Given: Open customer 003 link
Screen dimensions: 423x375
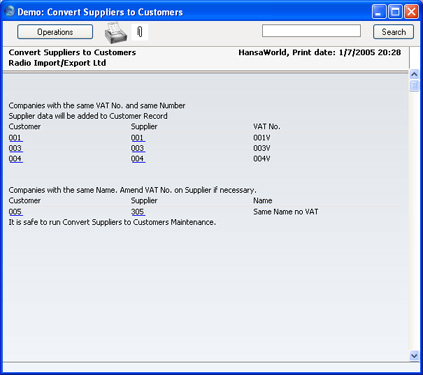Looking at the screenshot, I should click(15, 148).
